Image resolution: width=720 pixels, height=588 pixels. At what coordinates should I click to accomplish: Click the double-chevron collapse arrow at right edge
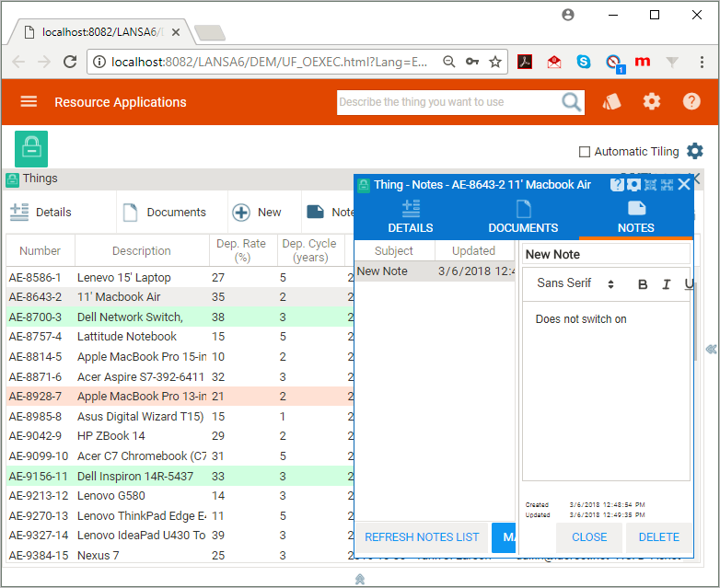point(711,350)
